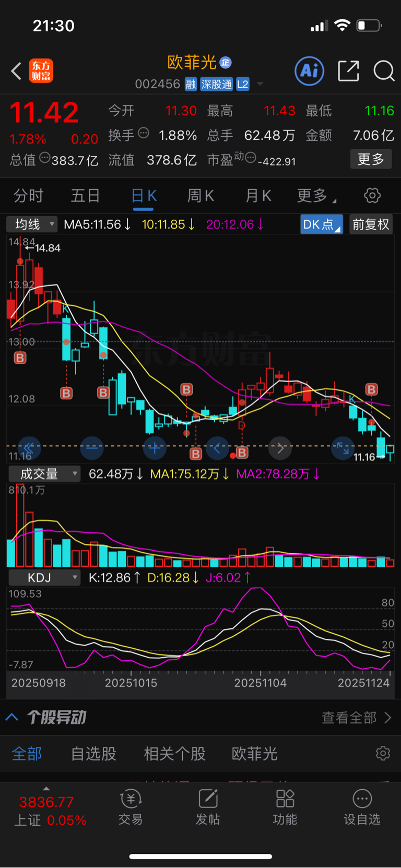Open the 功能 functions button
The height and width of the screenshot is (868, 401).
pos(285,807)
